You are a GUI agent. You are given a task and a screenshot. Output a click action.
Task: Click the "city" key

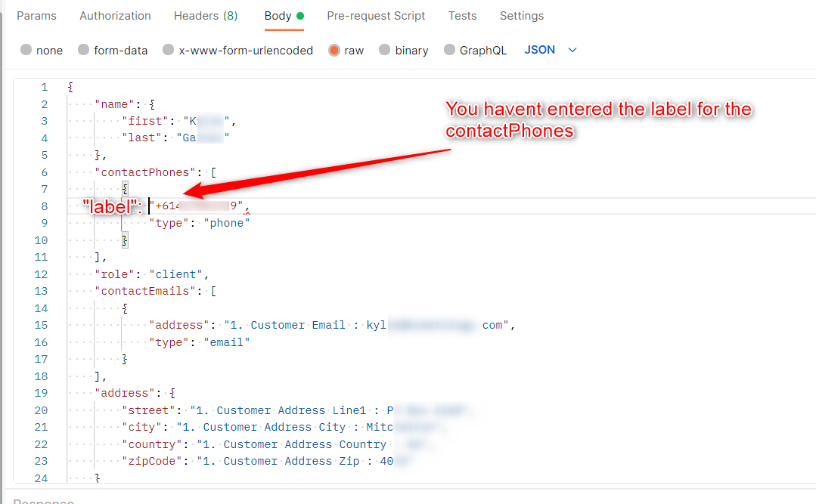click(x=141, y=427)
